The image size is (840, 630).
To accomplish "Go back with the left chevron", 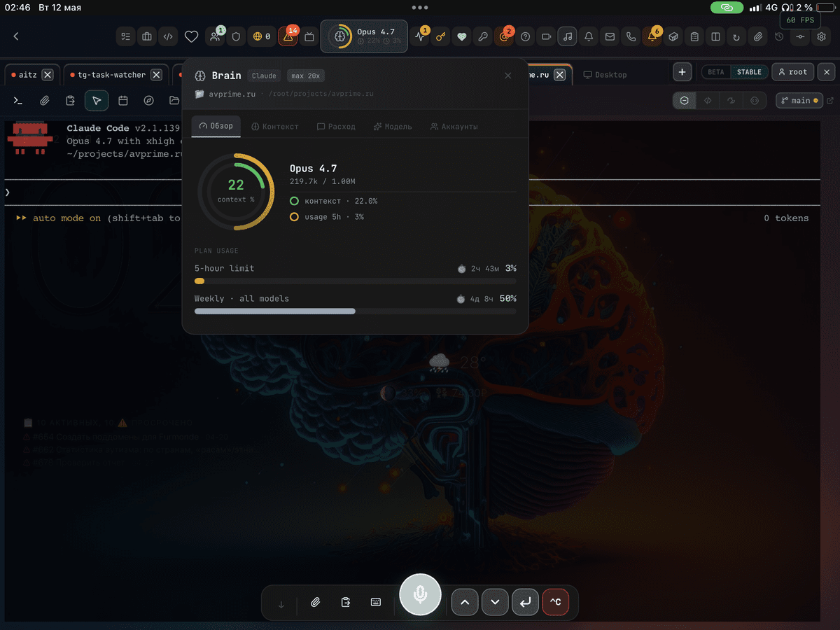I will pos(16,36).
